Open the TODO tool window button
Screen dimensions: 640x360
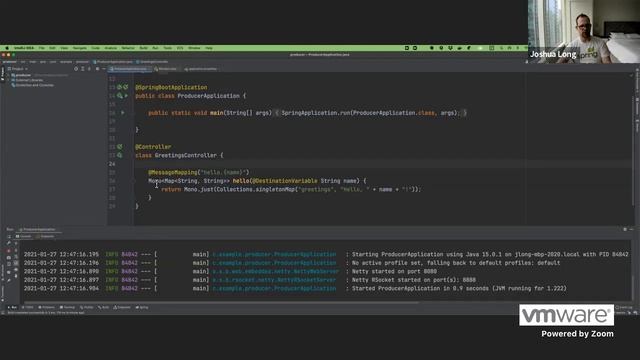point(27,307)
